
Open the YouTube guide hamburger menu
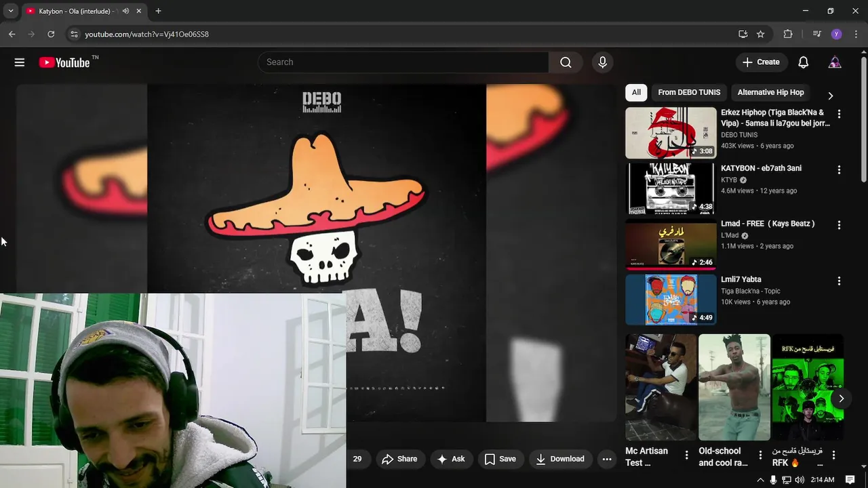20,62
